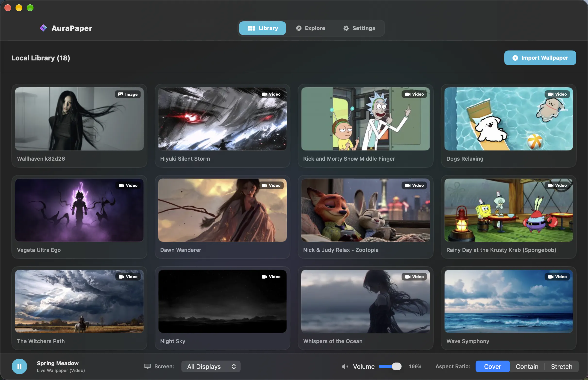Click the Import Wallpaper button
This screenshot has height=380, width=588.
(x=540, y=58)
